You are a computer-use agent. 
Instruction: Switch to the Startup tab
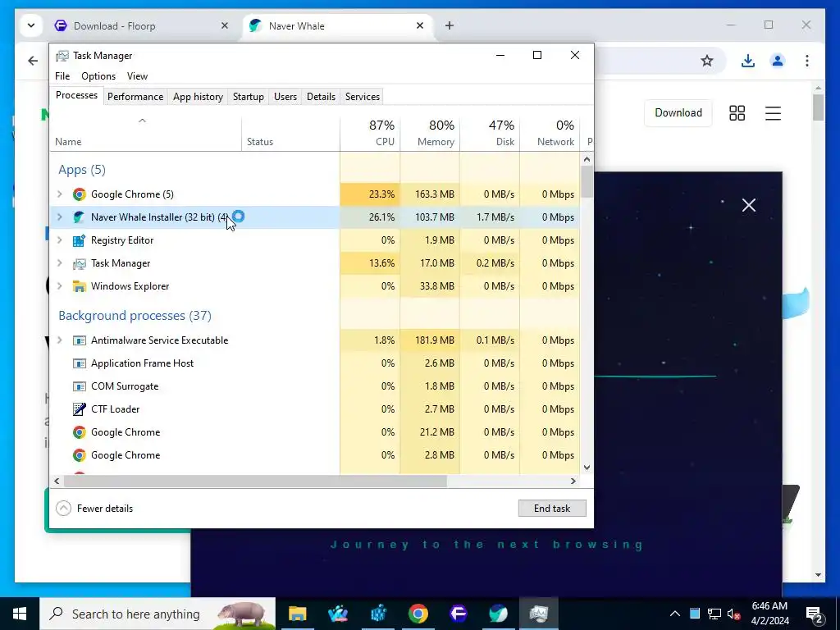(x=248, y=97)
